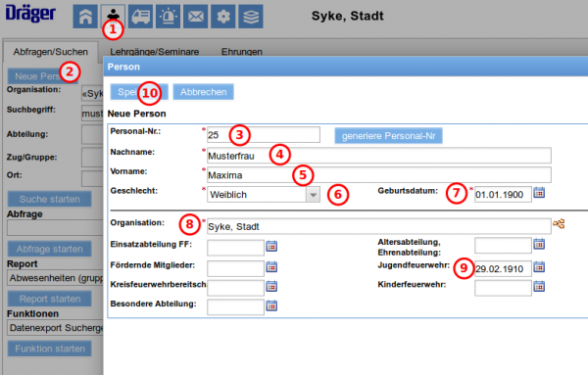The width and height of the screenshot is (588, 375).
Task: Open the Funktionen Datenexport dropdown
Action: coord(55,328)
